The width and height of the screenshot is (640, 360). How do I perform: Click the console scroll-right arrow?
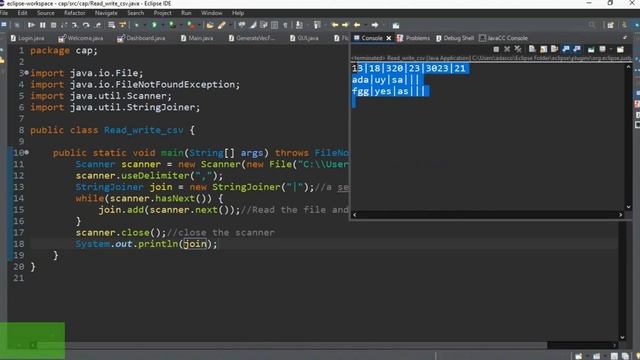pyautogui.click(x=620, y=215)
